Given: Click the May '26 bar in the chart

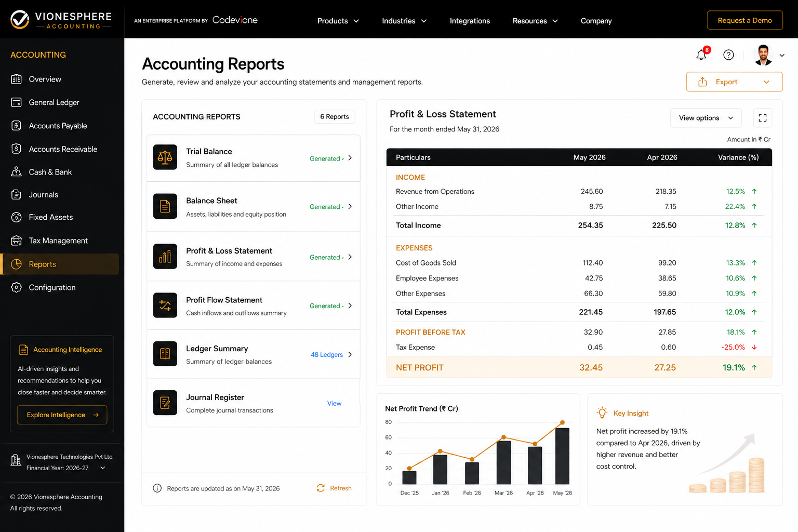Looking at the screenshot, I should [x=562, y=456].
